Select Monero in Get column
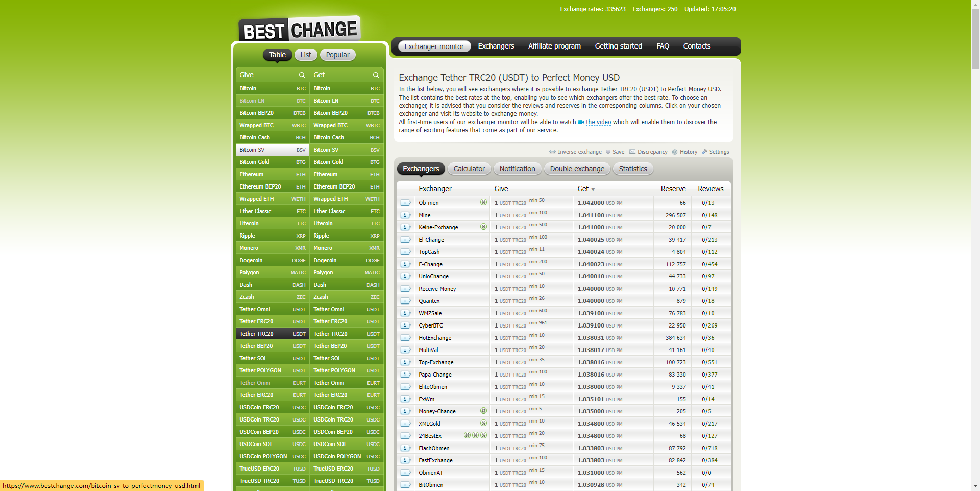 click(347, 248)
